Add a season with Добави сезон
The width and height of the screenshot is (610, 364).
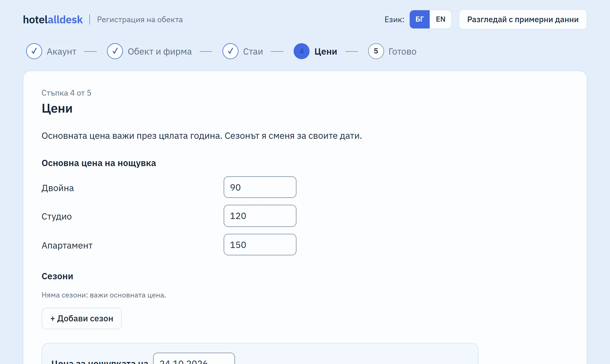(82, 318)
